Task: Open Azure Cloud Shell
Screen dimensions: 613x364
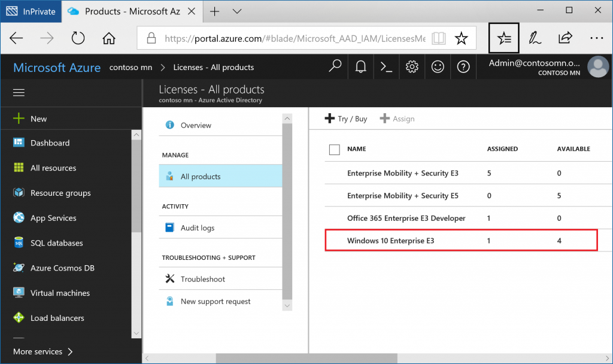Action: (386, 66)
